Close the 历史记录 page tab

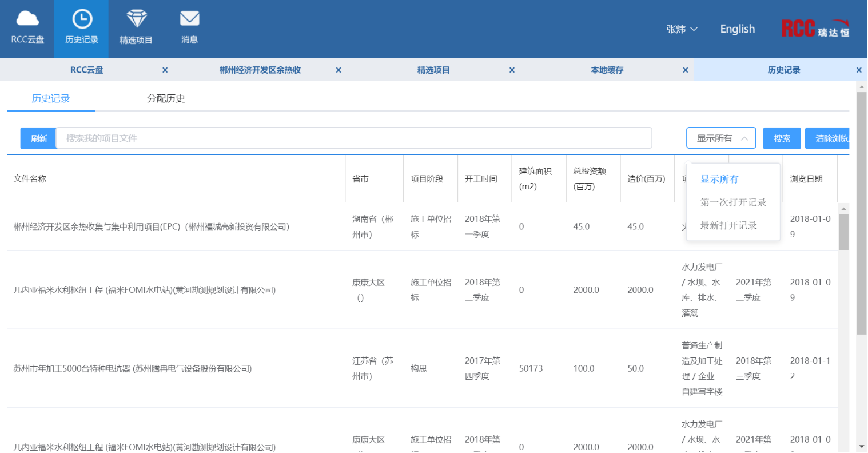coord(859,70)
